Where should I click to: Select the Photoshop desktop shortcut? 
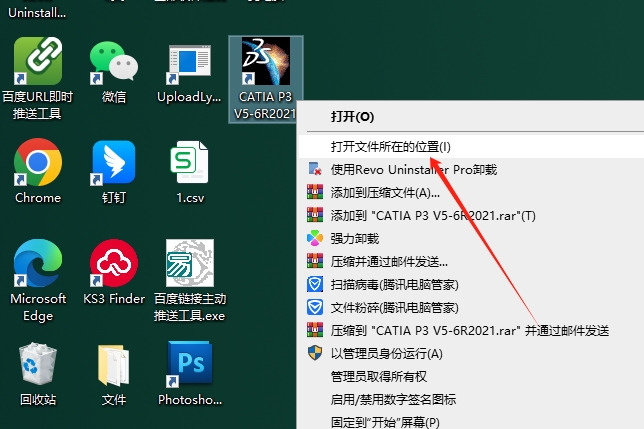[x=188, y=367]
